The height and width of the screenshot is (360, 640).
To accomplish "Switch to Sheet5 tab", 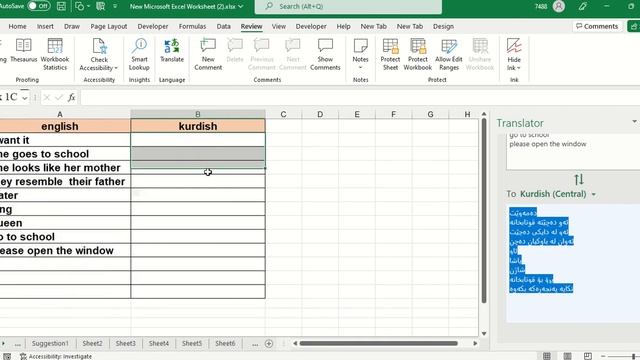I will (x=192, y=343).
